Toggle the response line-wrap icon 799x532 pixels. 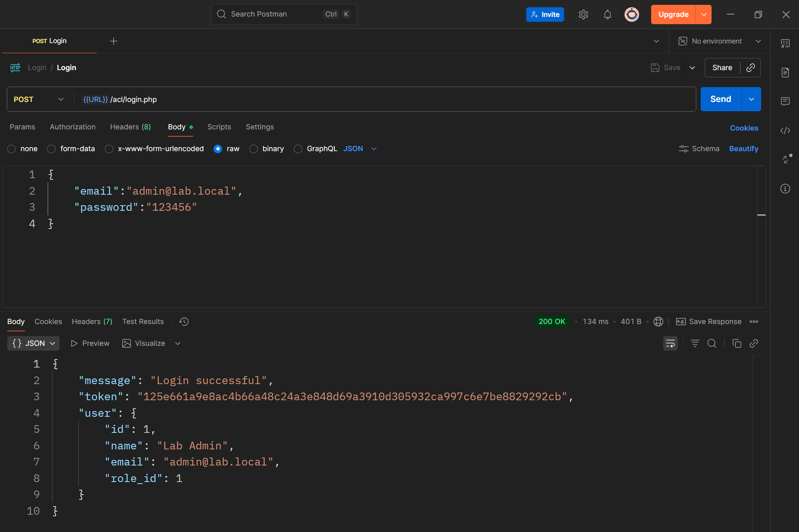(670, 343)
